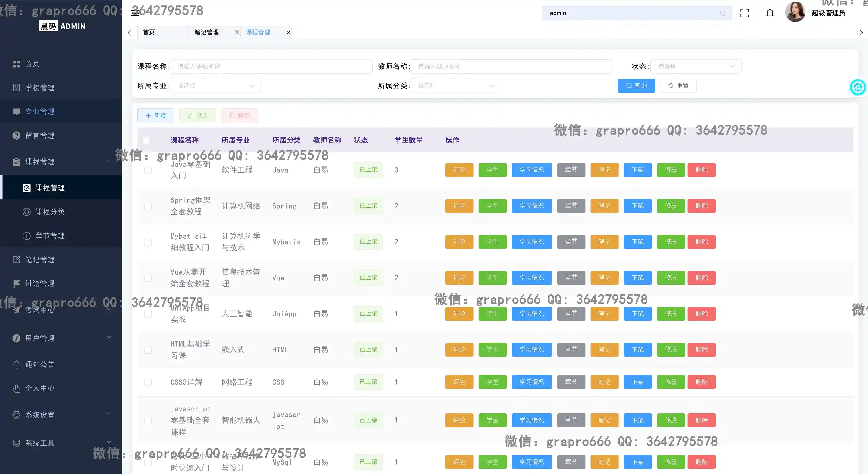This screenshot has width=868, height=474.
Task: Open 课程分类 submenu item
Action: 50,212
